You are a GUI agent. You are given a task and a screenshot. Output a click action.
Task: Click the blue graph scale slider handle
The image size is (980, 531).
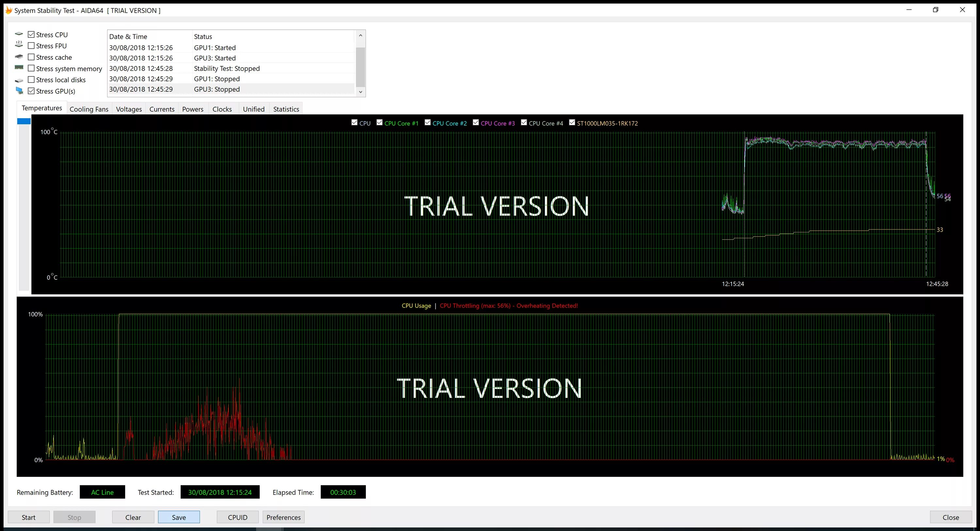click(x=24, y=121)
